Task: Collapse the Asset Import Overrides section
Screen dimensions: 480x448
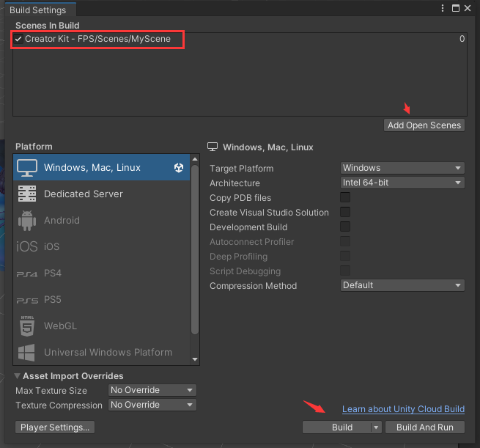Action: 18,375
